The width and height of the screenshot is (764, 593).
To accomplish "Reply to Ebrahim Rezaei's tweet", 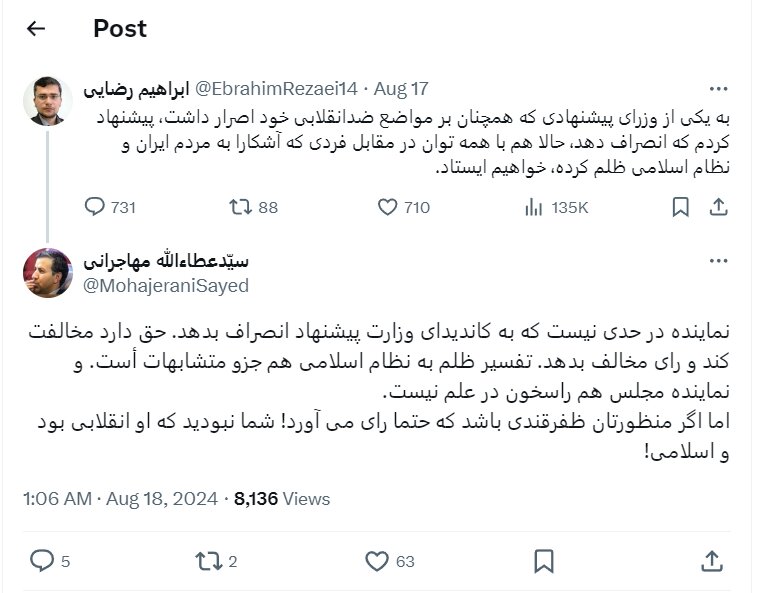I will (95, 207).
